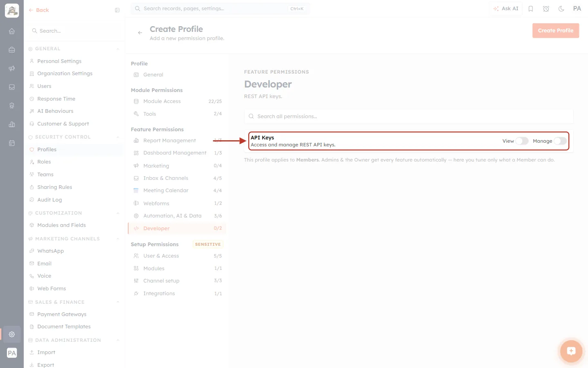Collapse the CUSTOMIZATION section chevron

point(118,213)
